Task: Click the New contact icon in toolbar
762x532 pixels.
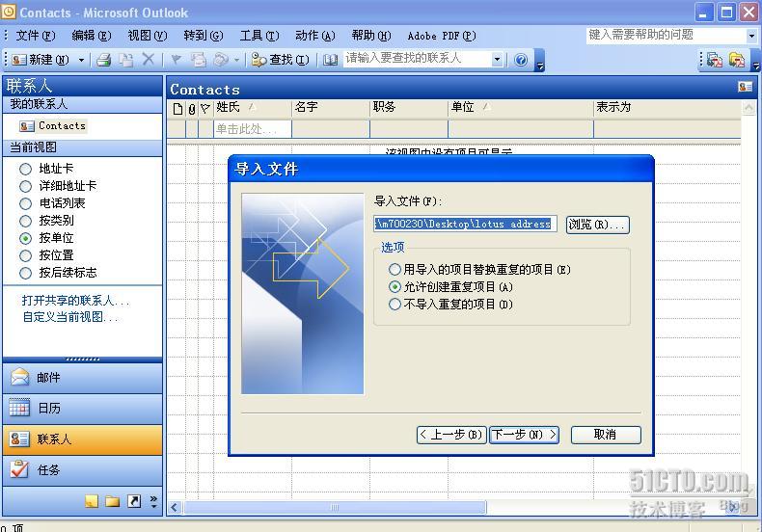Action: coord(19,60)
